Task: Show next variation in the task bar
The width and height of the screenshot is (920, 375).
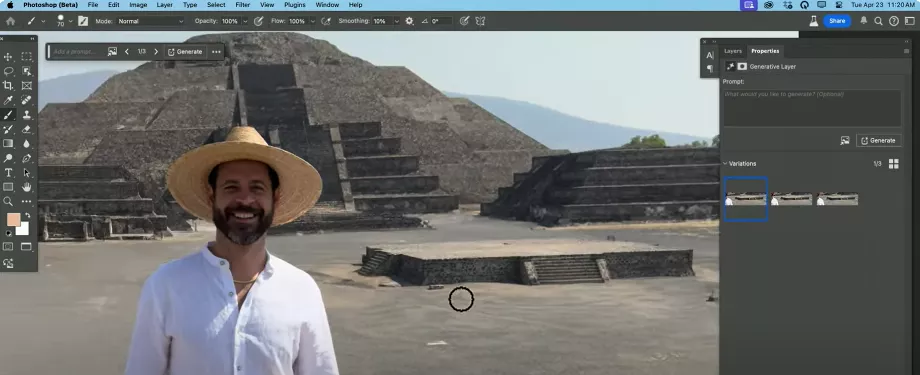Action: tap(156, 52)
